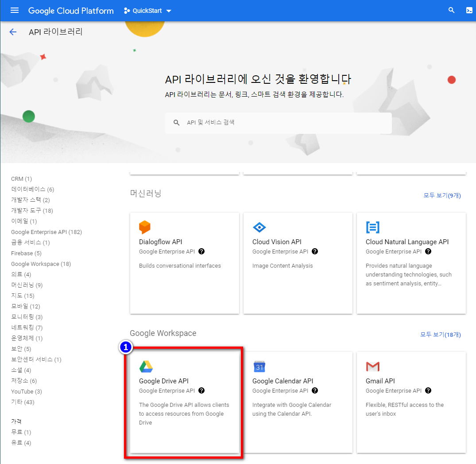
Task: Click the Gmail envelope icon
Action: (372, 367)
